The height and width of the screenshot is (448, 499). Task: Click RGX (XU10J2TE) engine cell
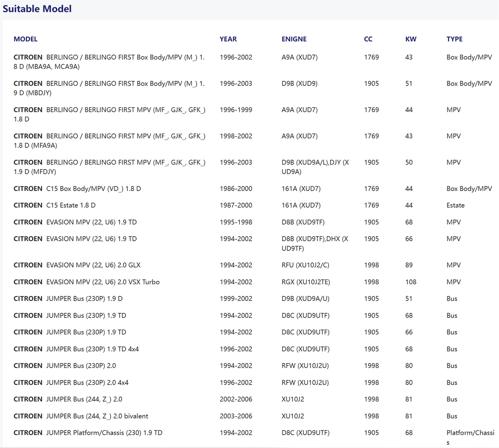306,282
